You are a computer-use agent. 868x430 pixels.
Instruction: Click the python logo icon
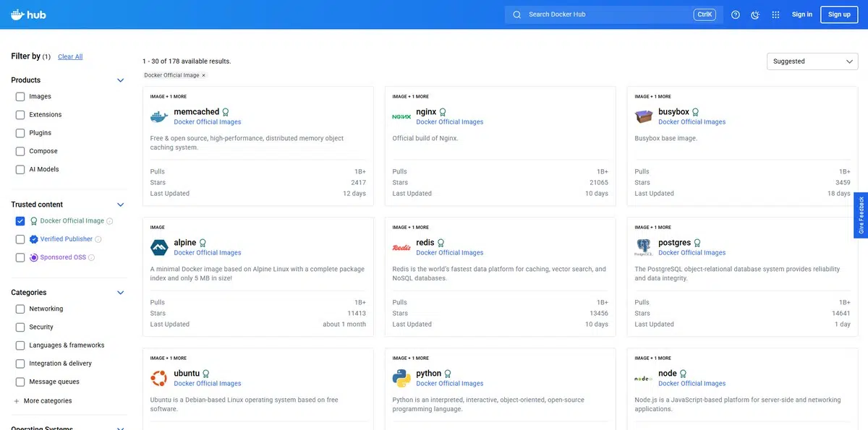click(x=401, y=378)
